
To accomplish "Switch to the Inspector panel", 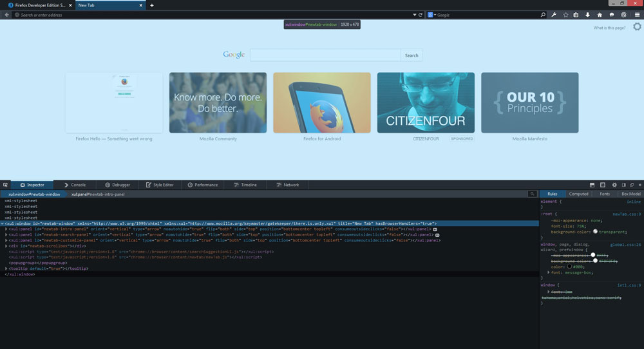I will pyautogui.click(x=32, y=185).
